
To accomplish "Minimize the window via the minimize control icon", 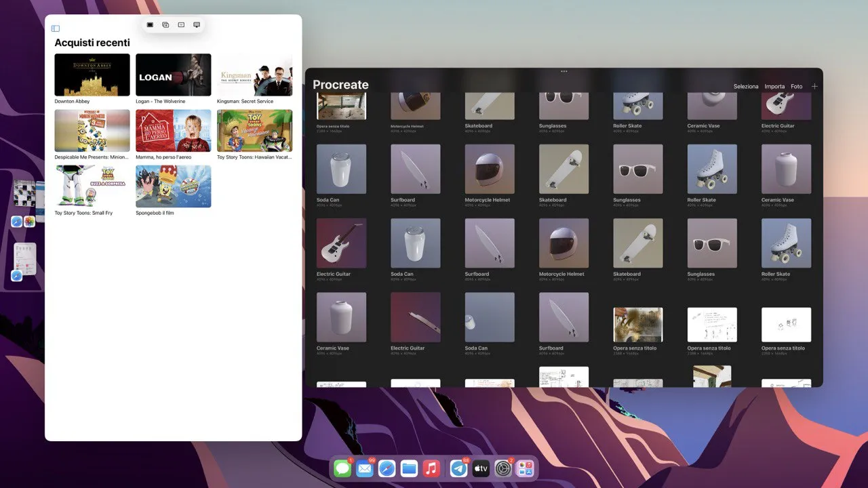I will [180, 24].
